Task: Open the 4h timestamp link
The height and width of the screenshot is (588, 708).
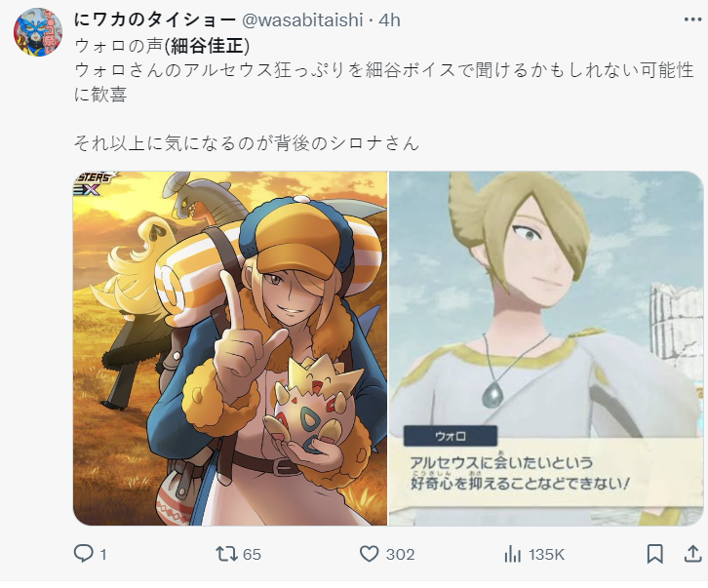Action: point(389,20)
